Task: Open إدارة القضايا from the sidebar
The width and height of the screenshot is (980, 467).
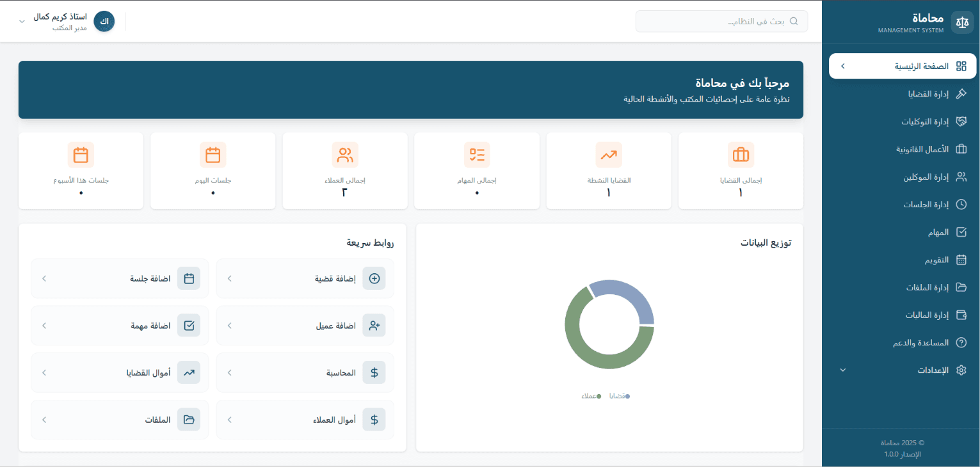Action: tap(901, 94)
